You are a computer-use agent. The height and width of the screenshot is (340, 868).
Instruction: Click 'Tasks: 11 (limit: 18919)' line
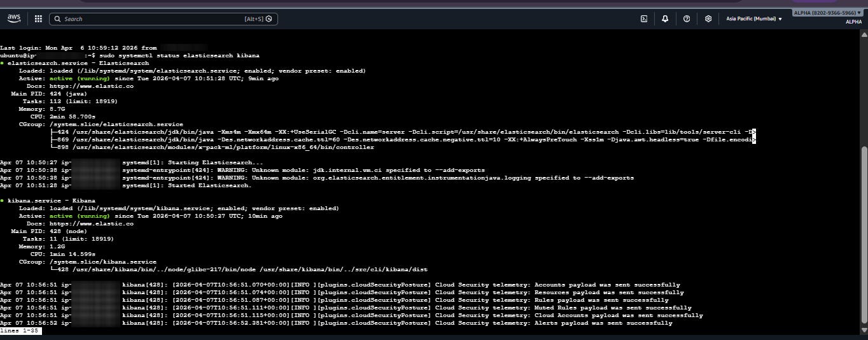click(68, 239)
